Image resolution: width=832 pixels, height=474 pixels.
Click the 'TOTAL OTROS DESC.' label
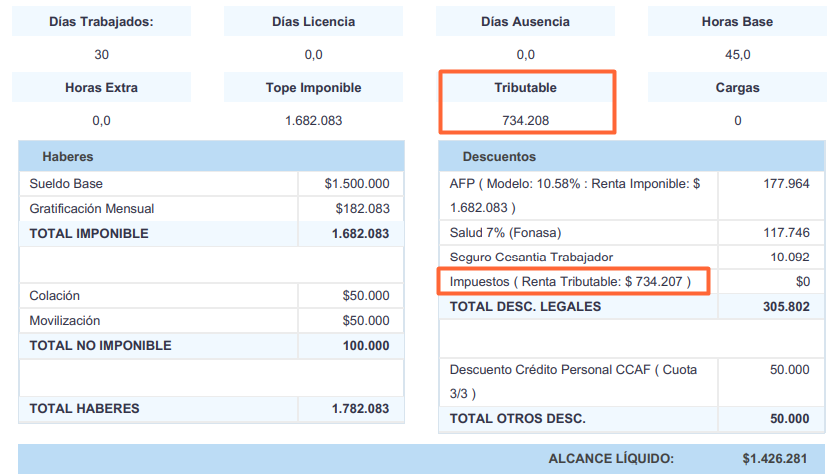[517, 418]
